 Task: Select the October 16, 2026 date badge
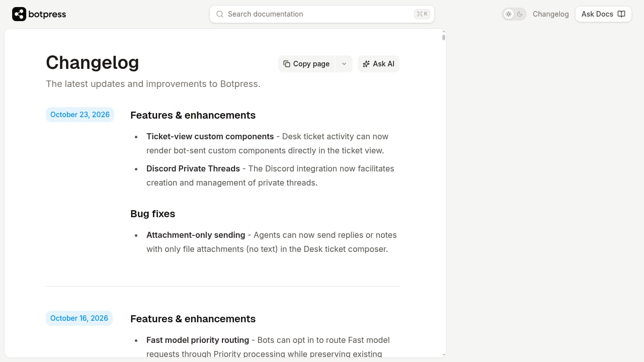click(79, 318)
